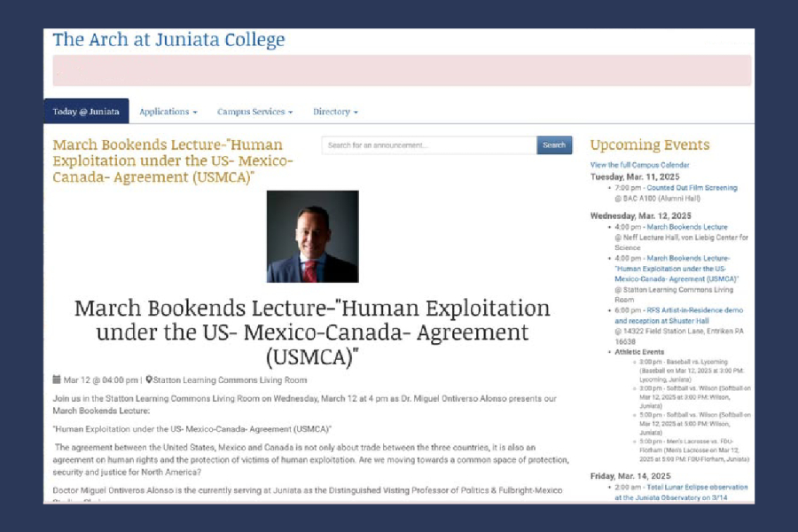Click the Tuesday, Mar. 11, 2025 date heading
The height and width of the screenshot is (532, 798).
(x=635, y=176)
